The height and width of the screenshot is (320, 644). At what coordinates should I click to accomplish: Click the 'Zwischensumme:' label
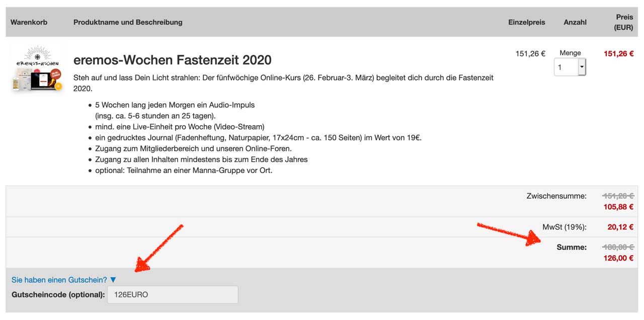click(x=556, y=196)
